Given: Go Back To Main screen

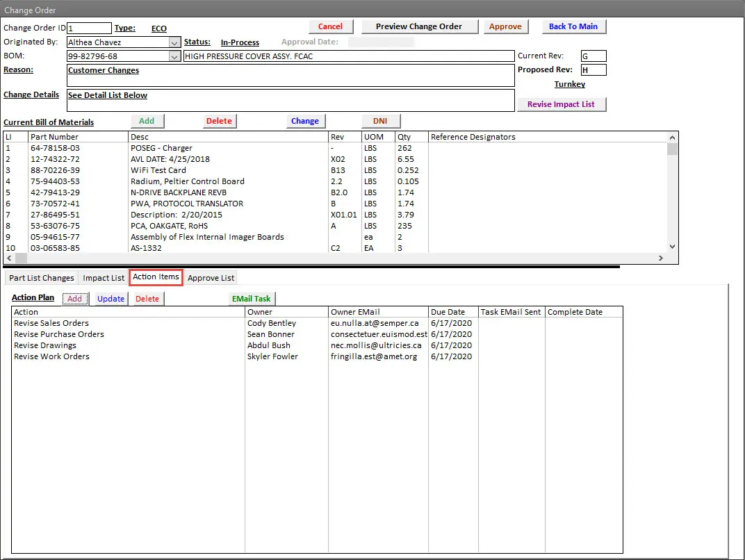Looking at the screenshot, I should click(573, 26).
